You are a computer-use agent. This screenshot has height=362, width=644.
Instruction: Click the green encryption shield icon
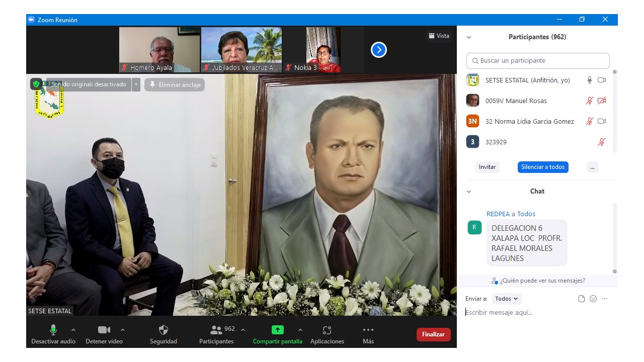(36, 84)
